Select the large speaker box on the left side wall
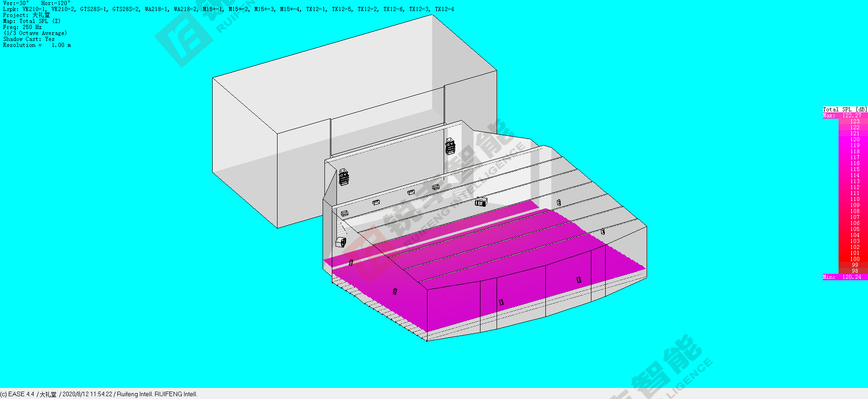The height and width of the screenshot is (399, 868). tap(341, 242)
